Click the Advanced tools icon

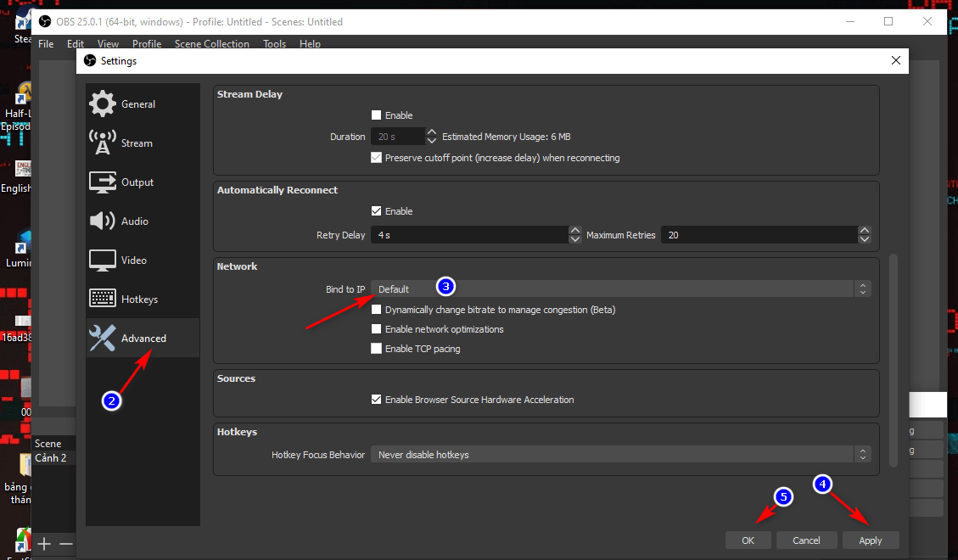pyautogui.click(x=103, y=338)
